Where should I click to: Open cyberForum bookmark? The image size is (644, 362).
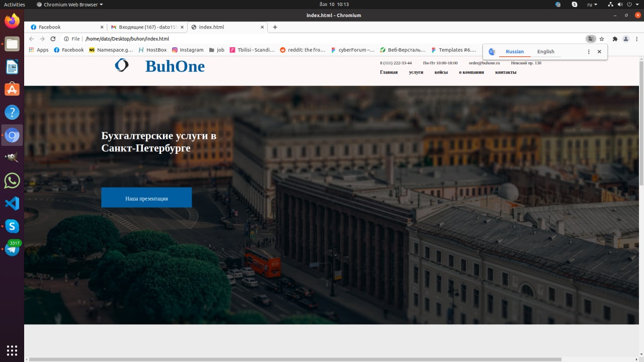353,50
